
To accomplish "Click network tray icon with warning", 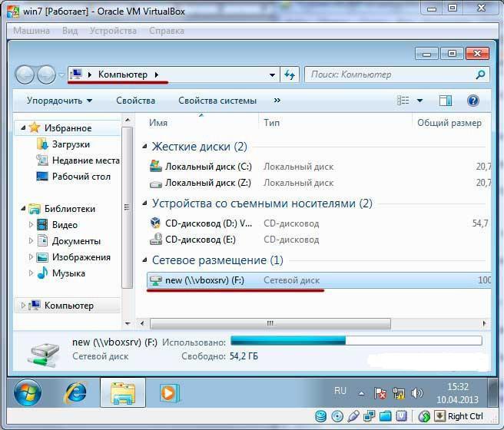I will tap(399, 393).
